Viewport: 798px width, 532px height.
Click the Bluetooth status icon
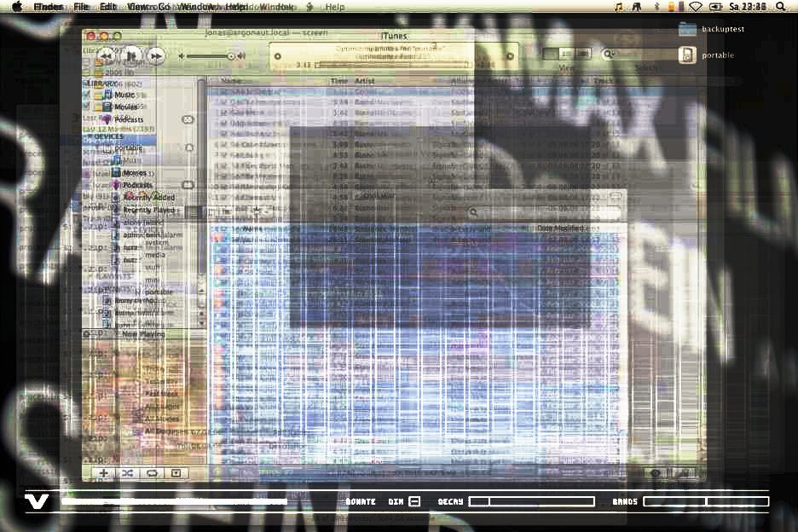(656, 7)
